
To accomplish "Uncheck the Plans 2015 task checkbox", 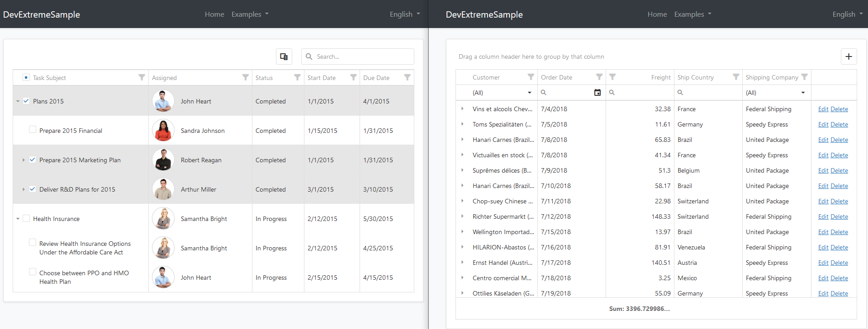I will click(x=26, y=101).
